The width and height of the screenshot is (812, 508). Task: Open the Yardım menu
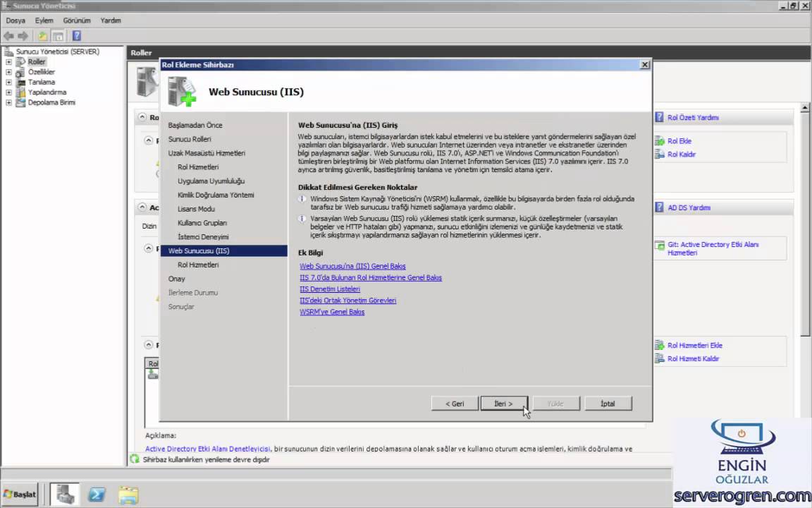[110, 20]
